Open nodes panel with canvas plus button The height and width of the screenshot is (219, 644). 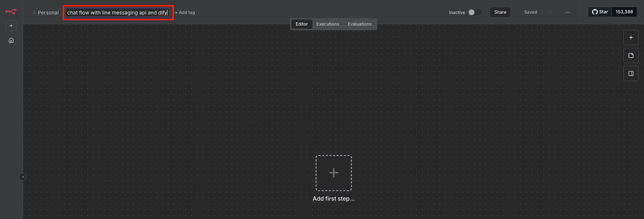click(631, 37)
